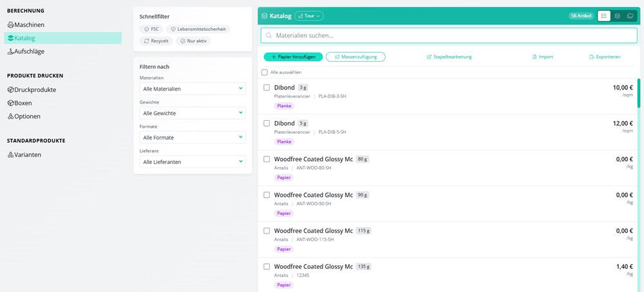Tick the Alle auswählen checkbox
This screenshot has width=644, height=292.
point(265,72)
